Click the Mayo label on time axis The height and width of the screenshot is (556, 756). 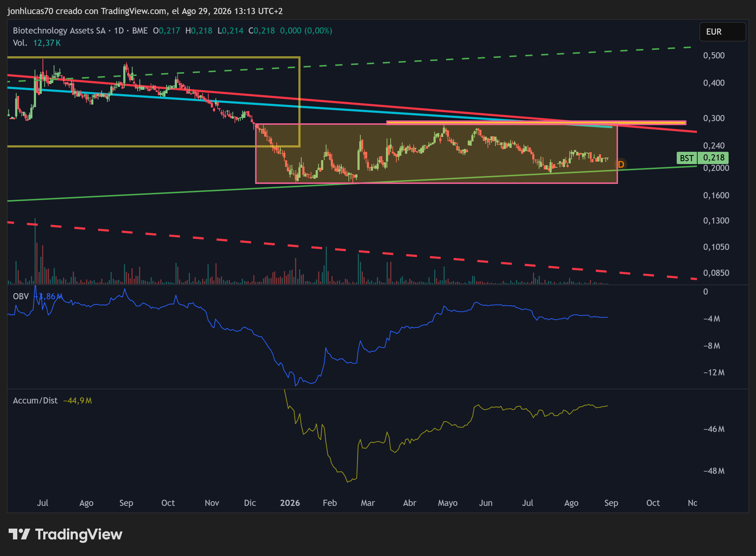pyautogui.click(x=448, y=503)
